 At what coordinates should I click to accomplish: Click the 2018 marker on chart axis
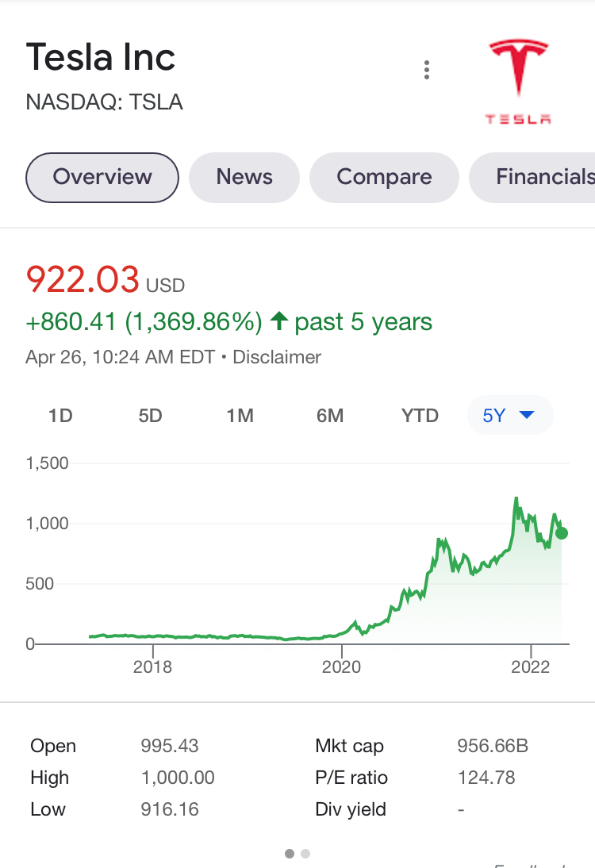click(x=152, y=666)
